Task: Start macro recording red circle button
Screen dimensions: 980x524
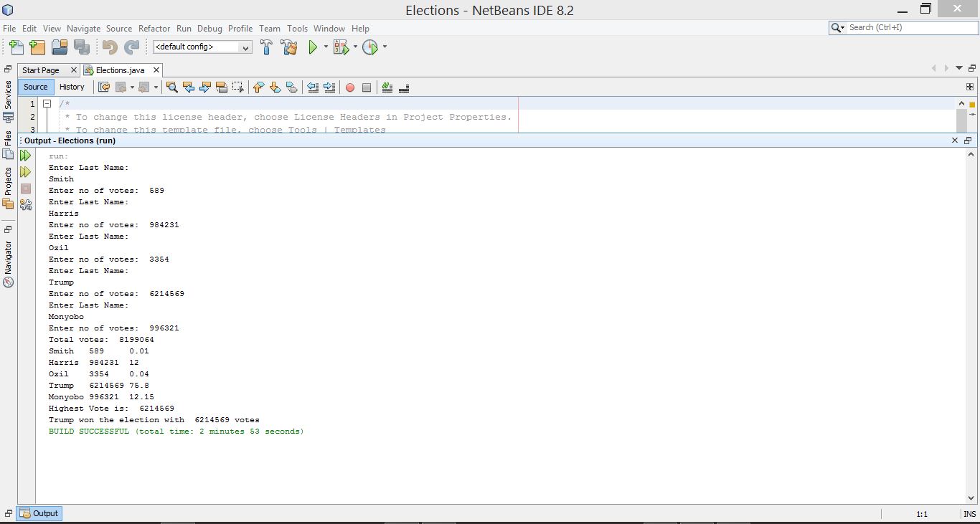Action: pos(350,87)
